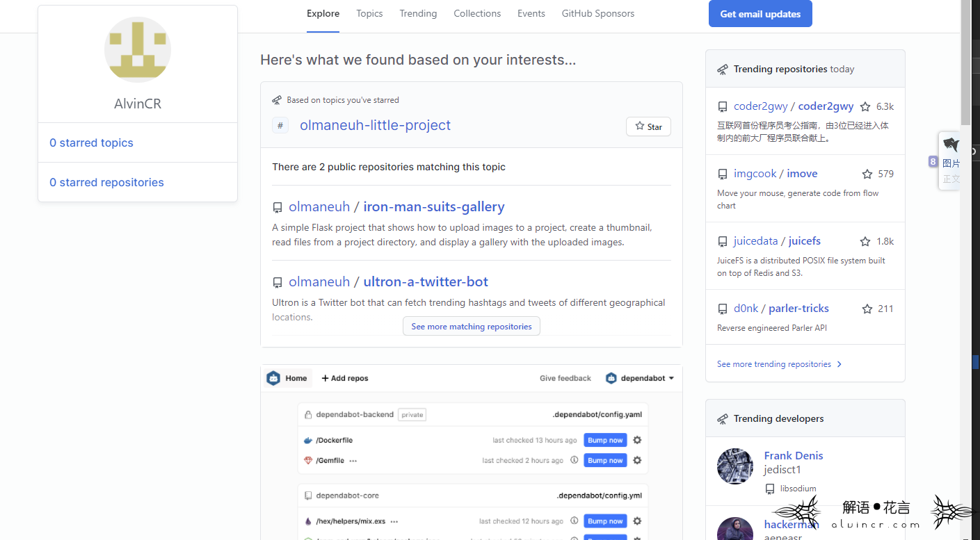Click rocket icon by Based on topics
This screenshot has height=540, width=980.
(x=278, y=100)
